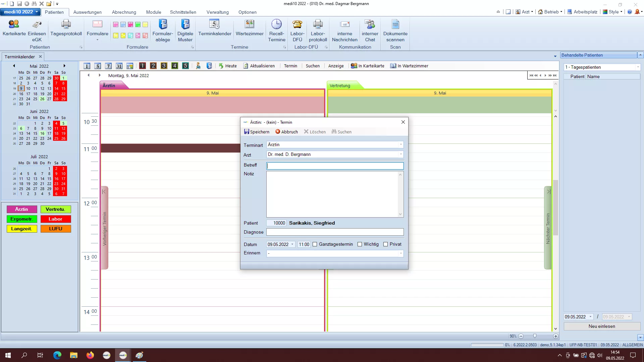Open the Wartezimmer ribbon icon
Viewport: 644px width, 362px height.
(x=250, y=27)
